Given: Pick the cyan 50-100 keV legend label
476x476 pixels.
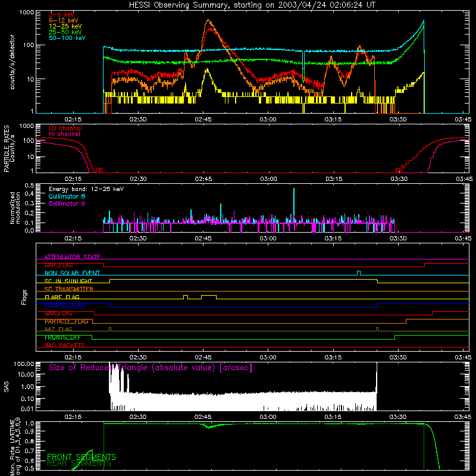Looking at the screenshot, I should tap(67, 37).
